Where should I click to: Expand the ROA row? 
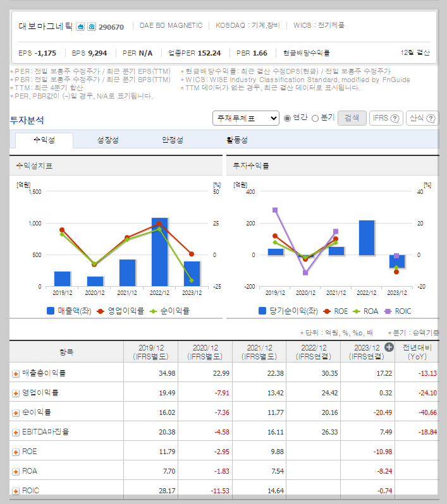pos(15,472)
